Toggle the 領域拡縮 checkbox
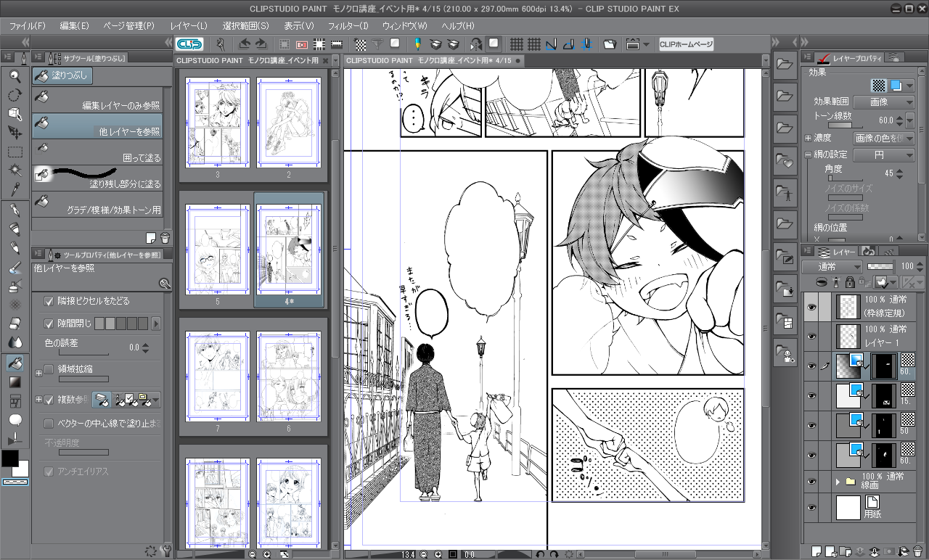929x560 pixels. [49, 369]
